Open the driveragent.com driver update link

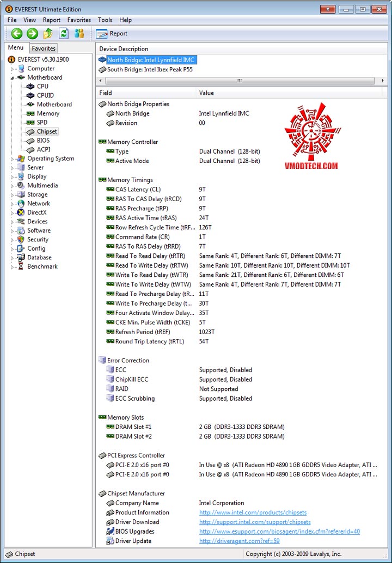(239, 540)
